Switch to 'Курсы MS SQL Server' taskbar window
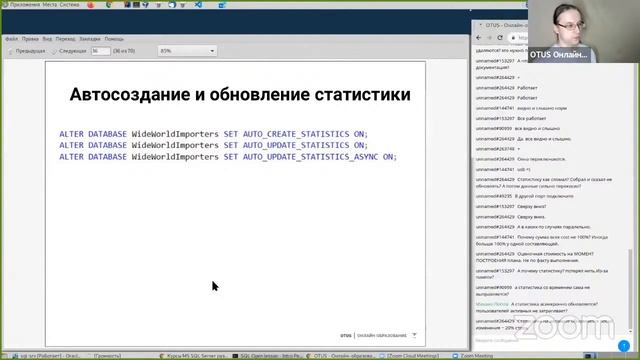Image resolution: width=640 pixels, height=360 pixels. click(x=194, y=356)
